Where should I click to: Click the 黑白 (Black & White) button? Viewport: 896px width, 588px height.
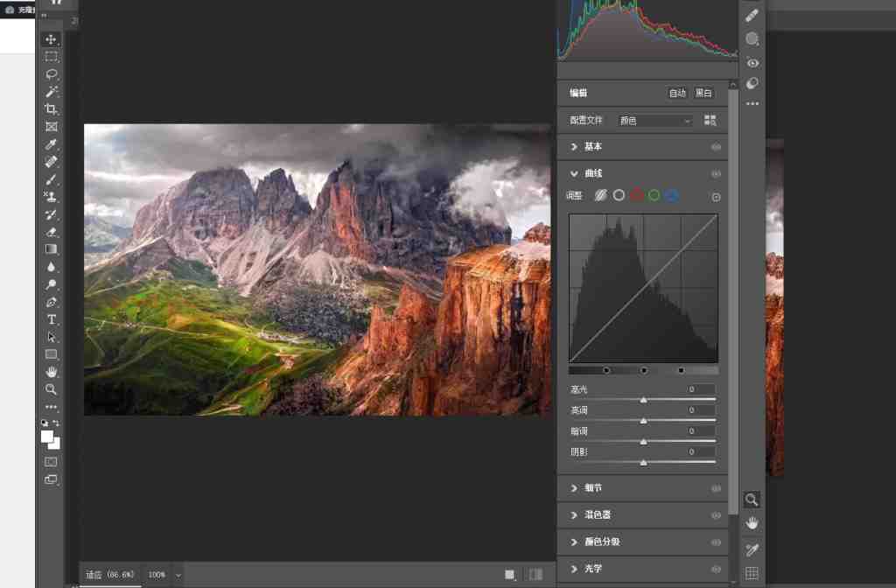tap(703, 93)
